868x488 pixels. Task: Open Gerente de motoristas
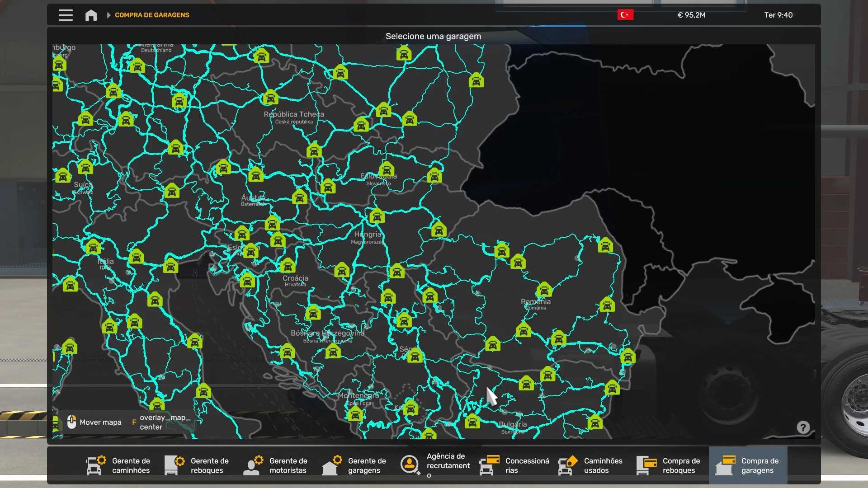click(x=276, y=465)
